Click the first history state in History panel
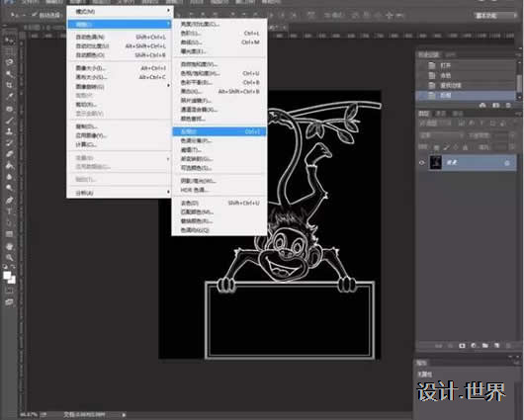Image resolution: width=524 pixels, height=420 pixels. (467, 65)
